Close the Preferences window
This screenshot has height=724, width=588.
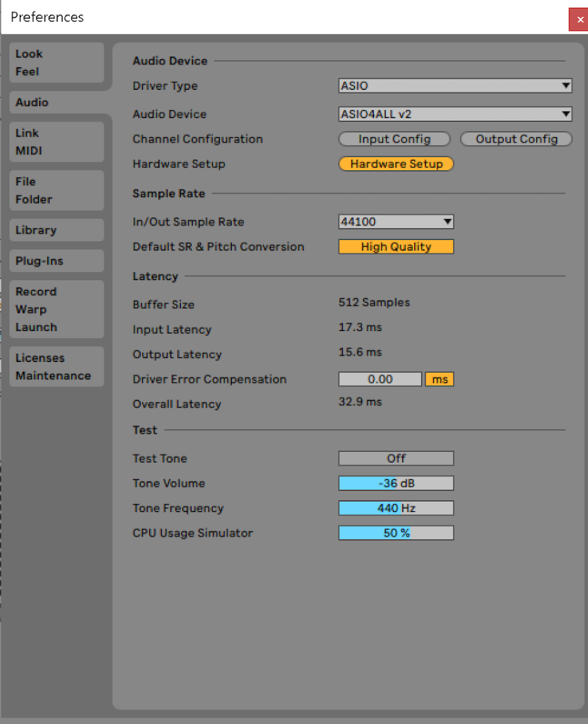579,19
